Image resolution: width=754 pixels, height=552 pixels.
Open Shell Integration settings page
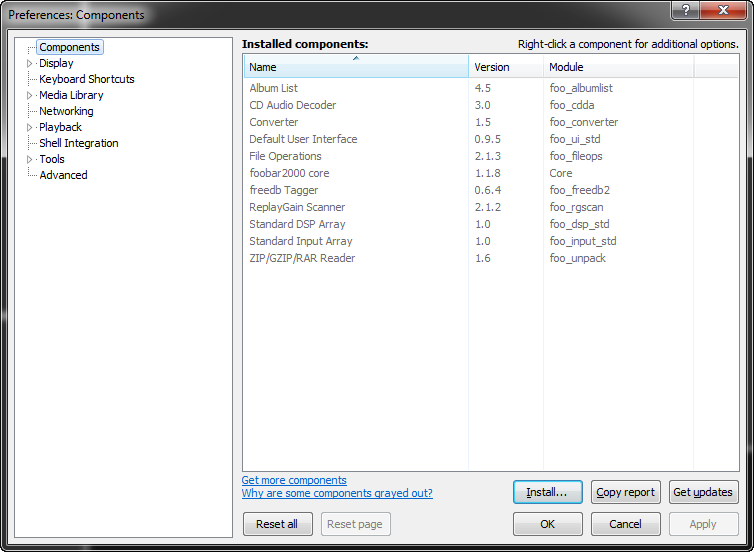79,143
